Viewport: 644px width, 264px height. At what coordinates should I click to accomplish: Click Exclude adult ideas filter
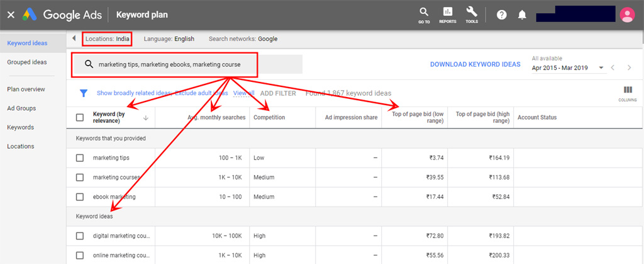(x=201, y=93)
